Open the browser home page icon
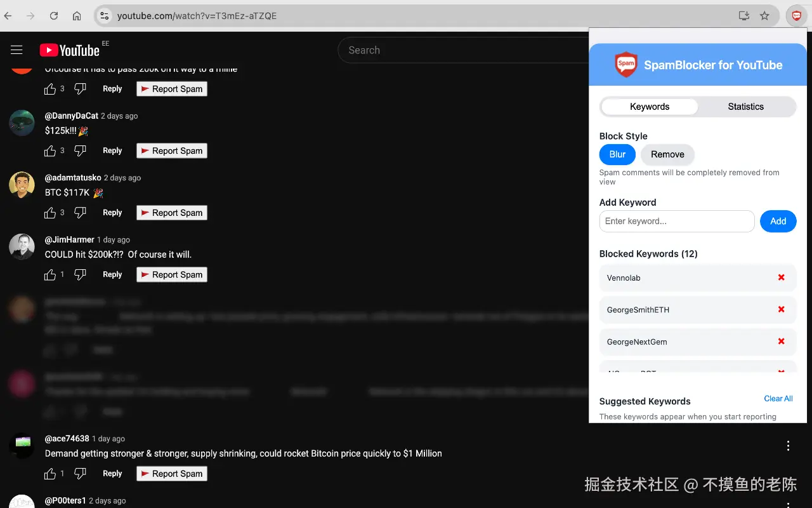 (x=77, y=16)
